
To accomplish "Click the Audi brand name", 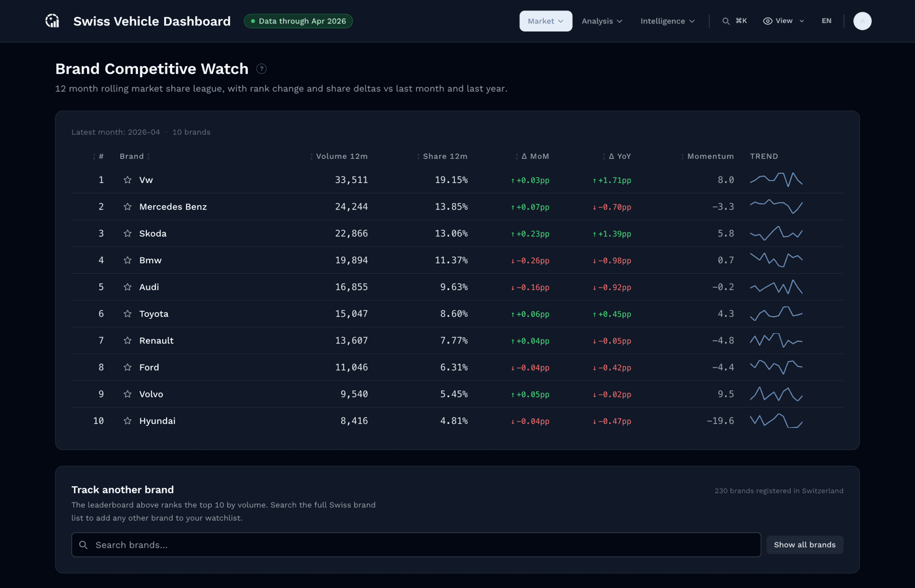I will (149, 287).
